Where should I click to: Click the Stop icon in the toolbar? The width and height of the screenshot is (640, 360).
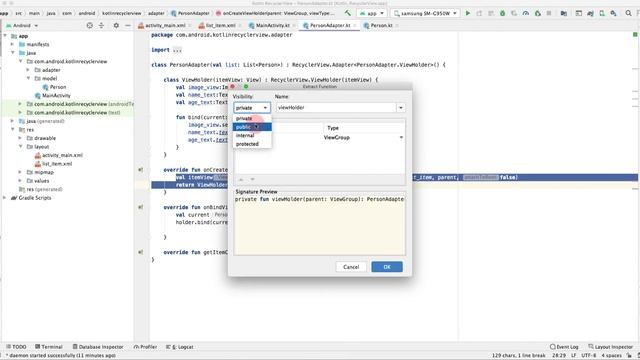click(x=549, y=13)
